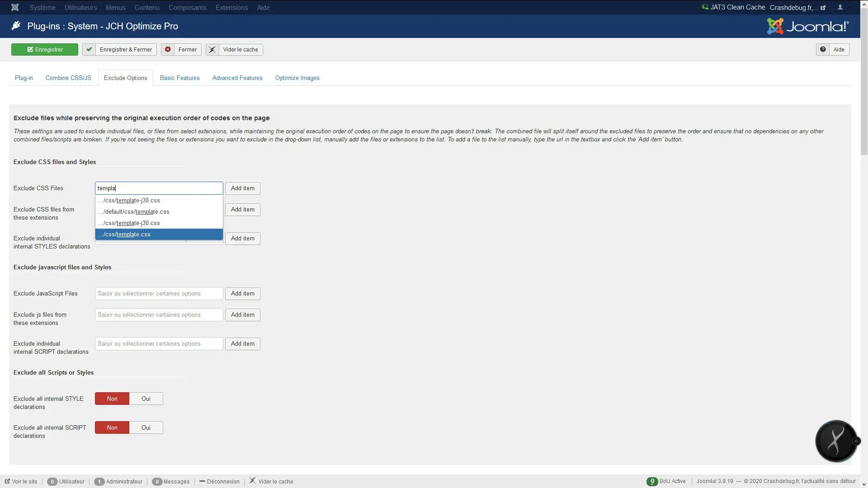The height and width of the screenshot is (488, 868).
Task: Click the Fermer button
Action: pos(181,50)
